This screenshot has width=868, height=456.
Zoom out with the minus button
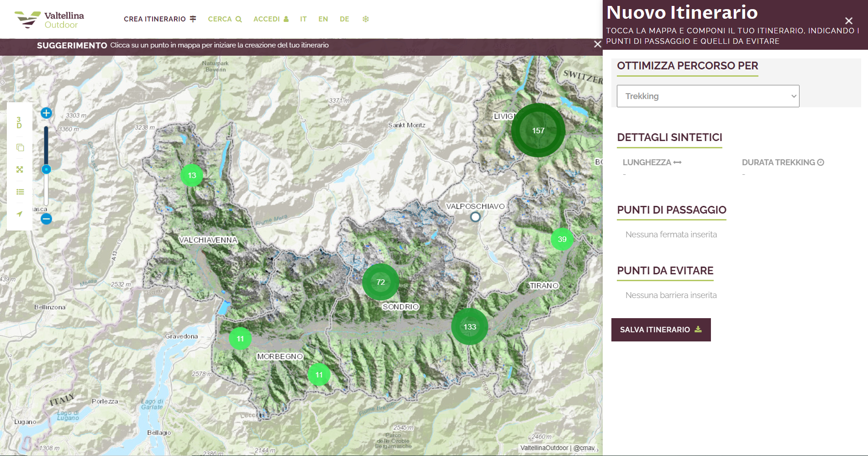(46, 219)
